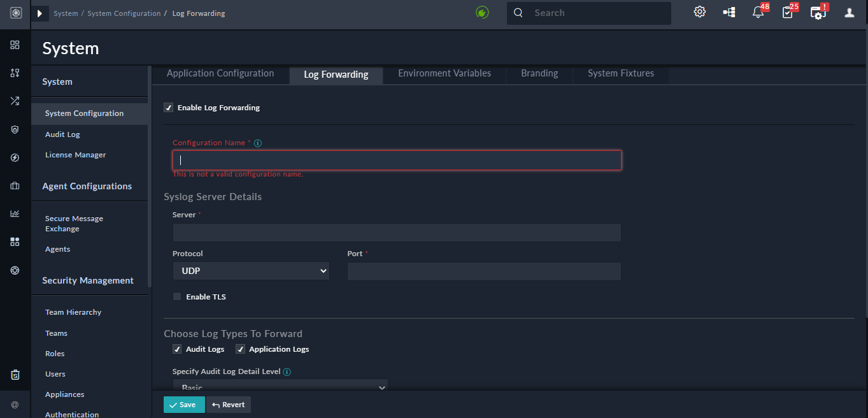Open the Protocol dropdown set to UDP
This screenshot has width=868, height=418.
click(250, 270)
